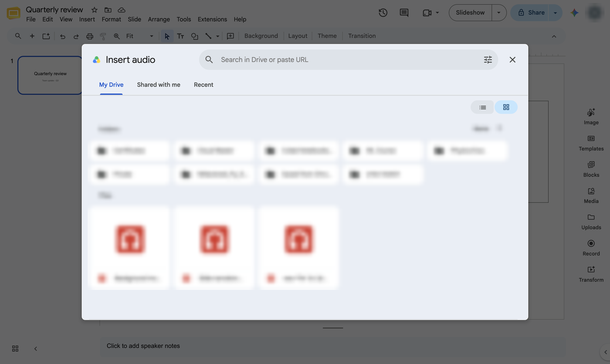Click the Search in Drive field
The width and height of the screenshot is (610, 364).
point(348,60)
